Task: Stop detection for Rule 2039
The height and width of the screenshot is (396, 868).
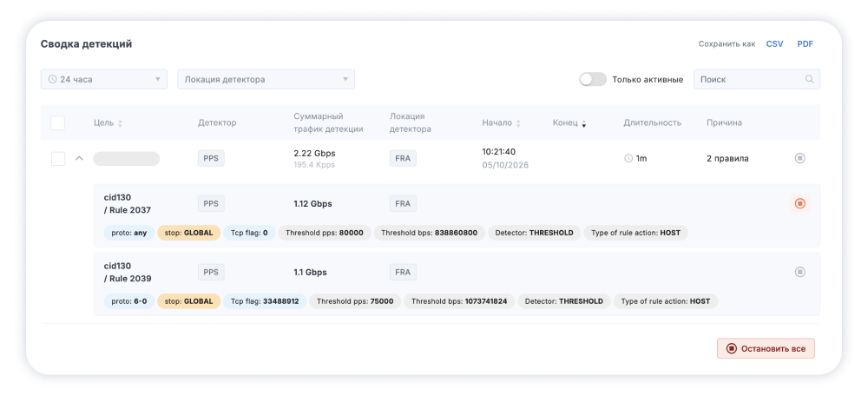Action: pos(799,272)
